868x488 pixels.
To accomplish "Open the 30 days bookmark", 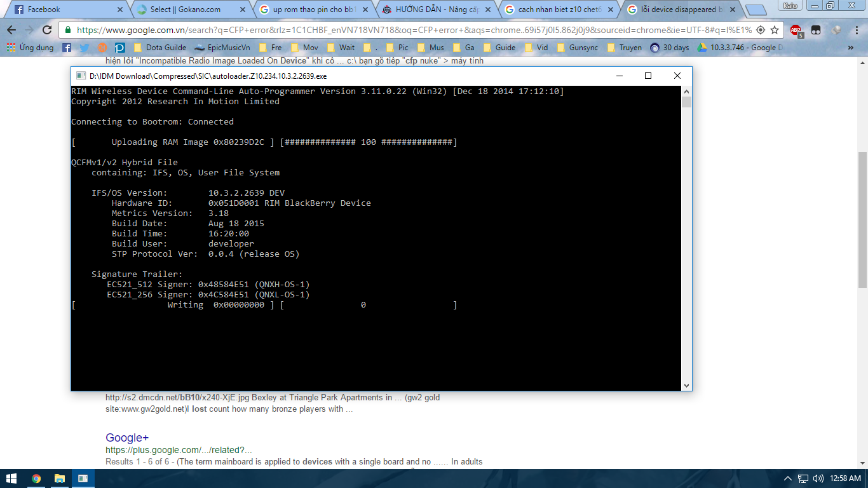I will (669, 48).
